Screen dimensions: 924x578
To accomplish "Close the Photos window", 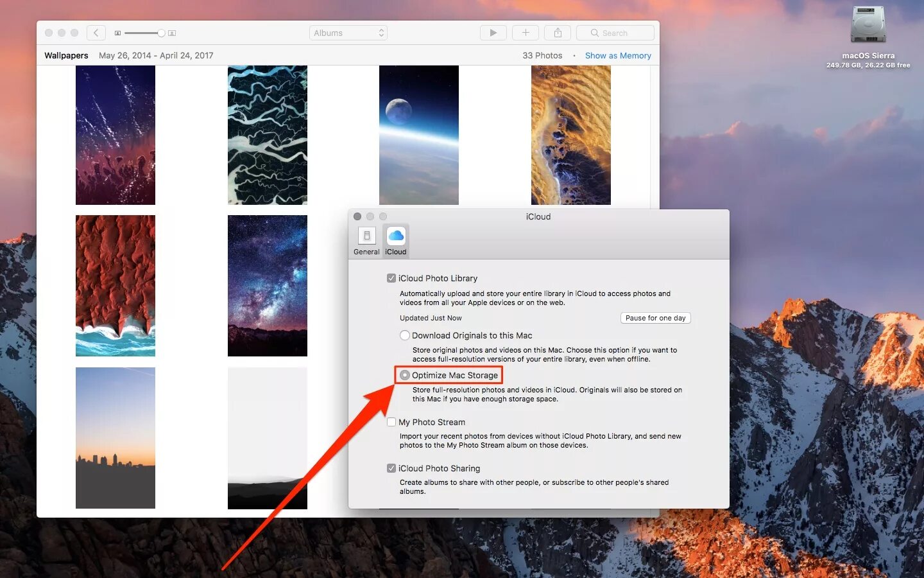I will click(x=49, y=33).
